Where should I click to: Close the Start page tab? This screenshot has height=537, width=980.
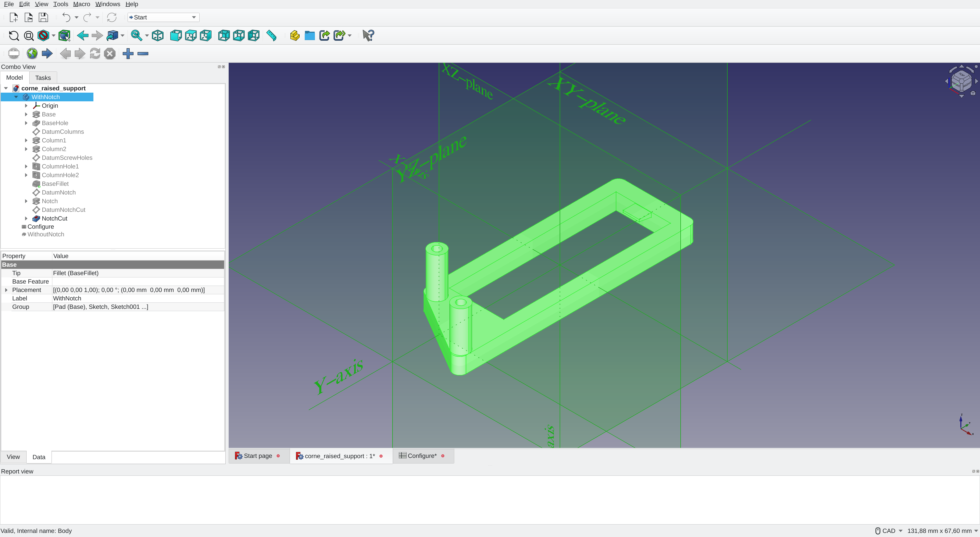(x=278, y=456)
